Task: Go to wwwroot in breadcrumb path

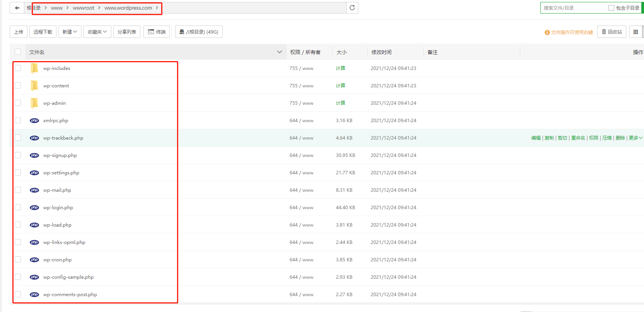Action: (x=83, y=8)
